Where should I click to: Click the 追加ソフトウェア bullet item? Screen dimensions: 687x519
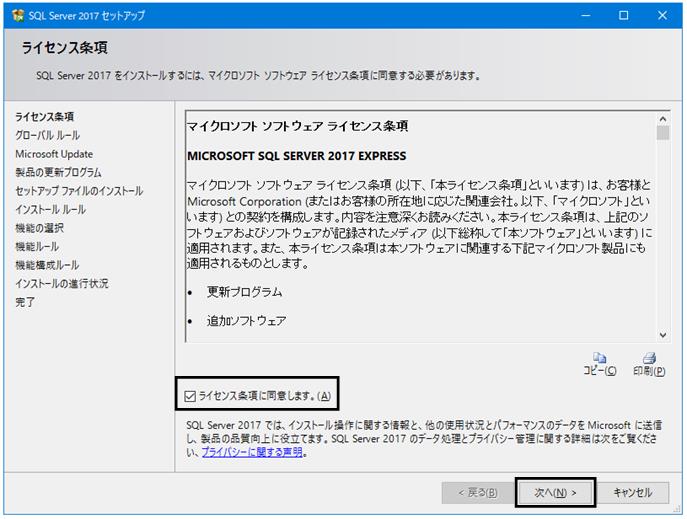pos(247,321)
